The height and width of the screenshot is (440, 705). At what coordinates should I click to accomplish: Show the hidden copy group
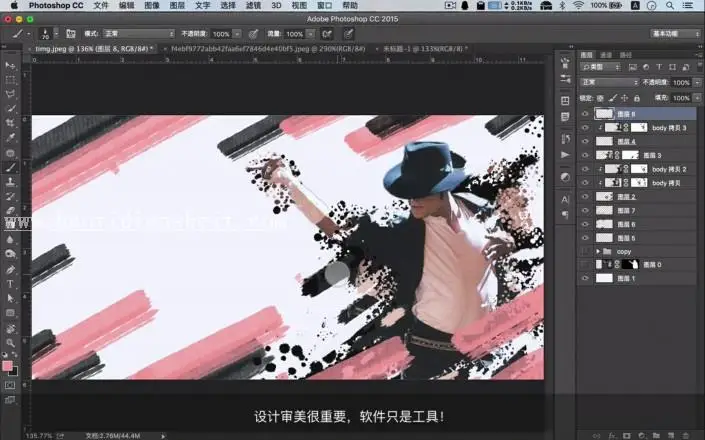pos(585,252)
